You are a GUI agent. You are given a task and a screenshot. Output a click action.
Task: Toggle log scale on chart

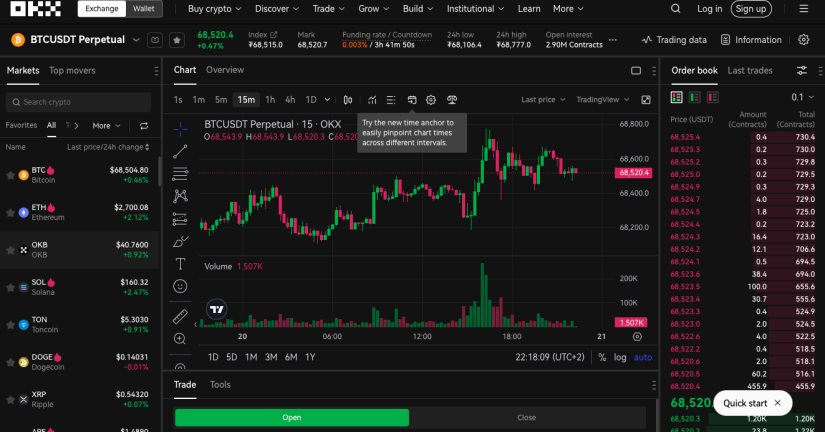click(620, 357)
